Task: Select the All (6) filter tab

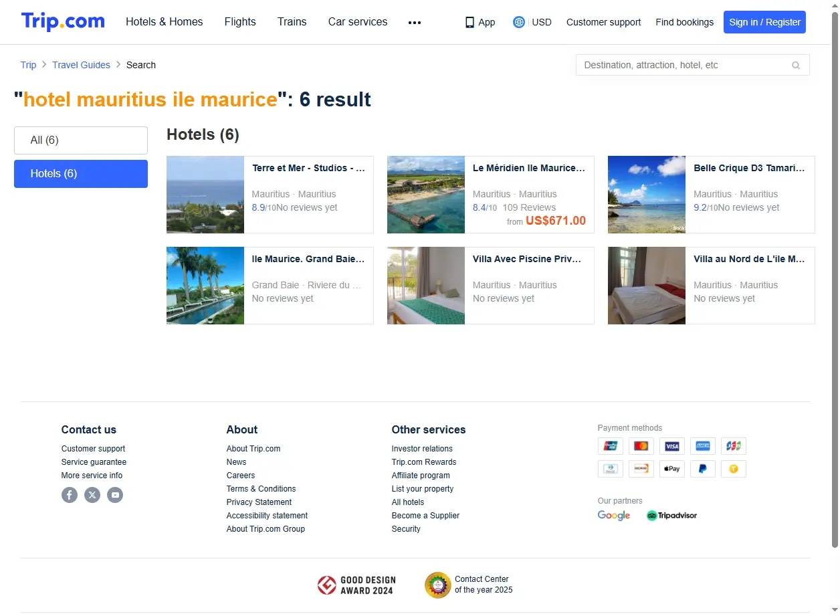Action: click(x=81, y=140)
